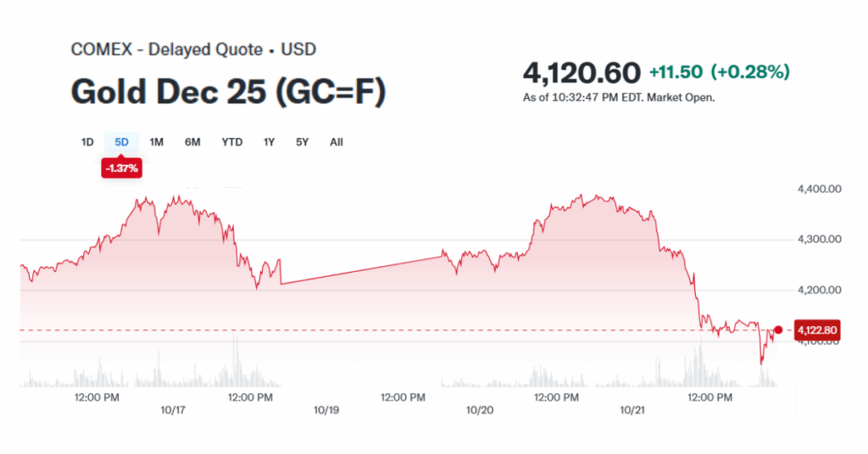Viewport: 868px width, 454px height.
Task: Select the YTD range tab
Action: click(x=232, y=142)
